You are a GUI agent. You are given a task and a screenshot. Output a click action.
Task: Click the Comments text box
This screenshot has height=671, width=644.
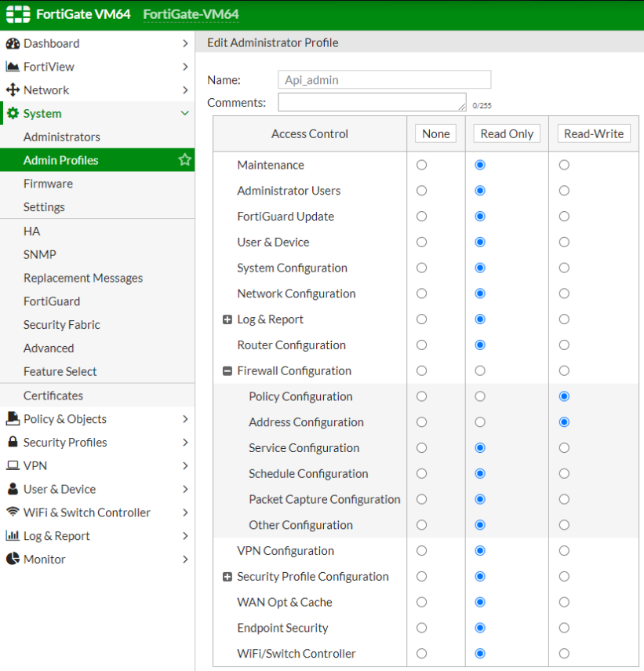click(x=372, y=102)
